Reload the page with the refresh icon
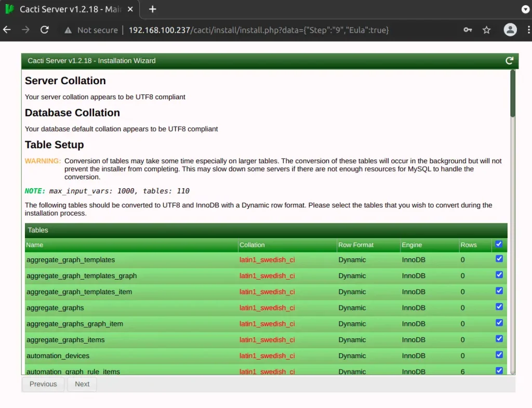The image size is (532, 408). coord(44,30)
